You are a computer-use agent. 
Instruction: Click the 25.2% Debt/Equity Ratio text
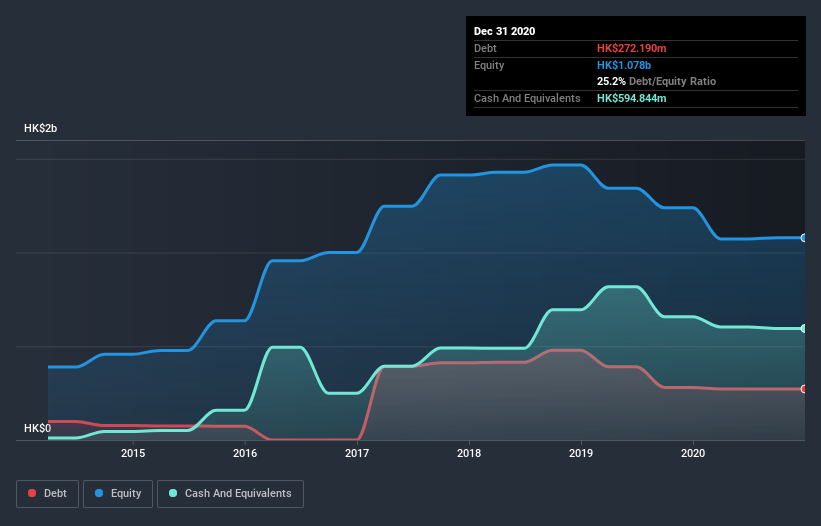(657, 82)
